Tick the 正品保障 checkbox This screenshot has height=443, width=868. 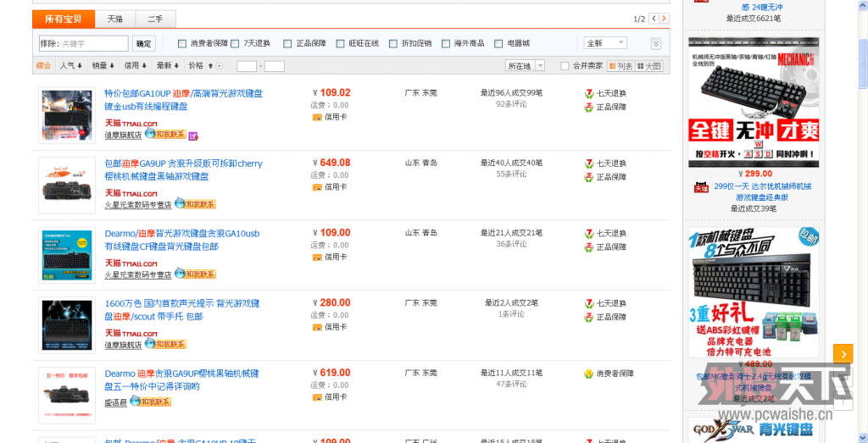click(287, 43)
